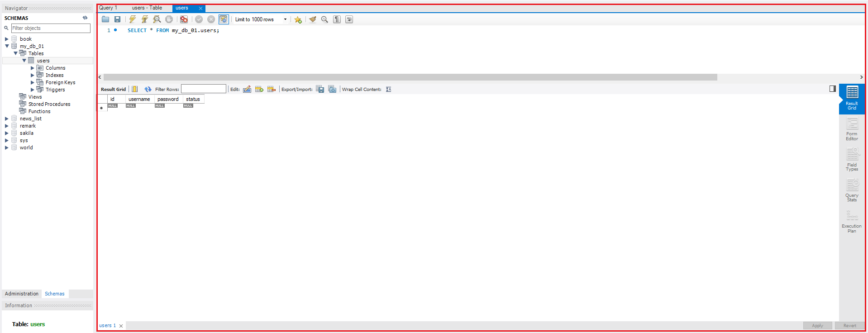Open the Schemas tab in Navigator

click(x=55, y=294)
